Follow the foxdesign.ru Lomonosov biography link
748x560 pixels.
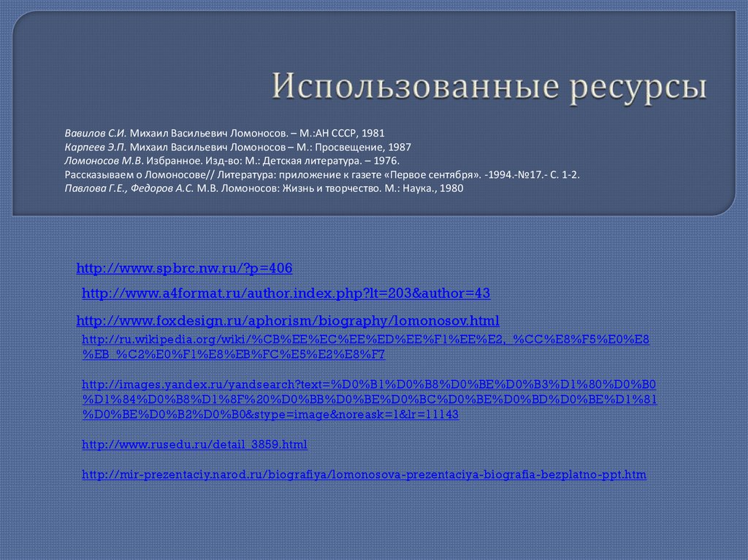[288, 321]
